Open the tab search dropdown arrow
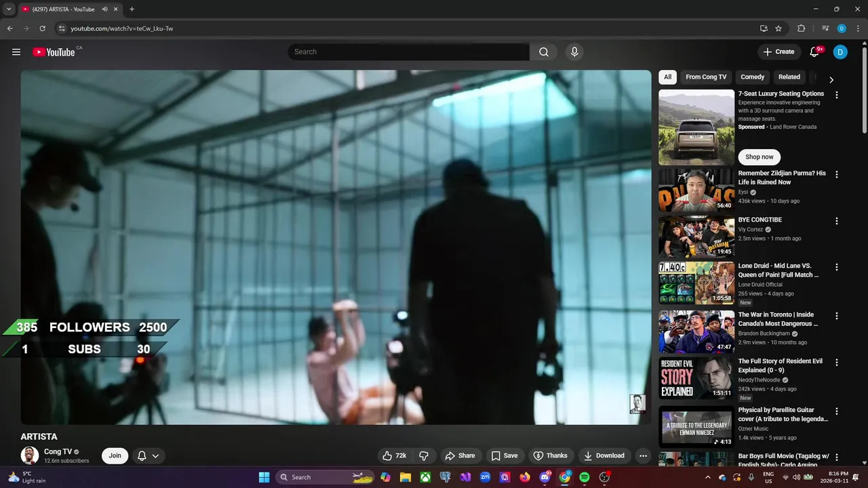868x488 pixels. click(9, 9)
